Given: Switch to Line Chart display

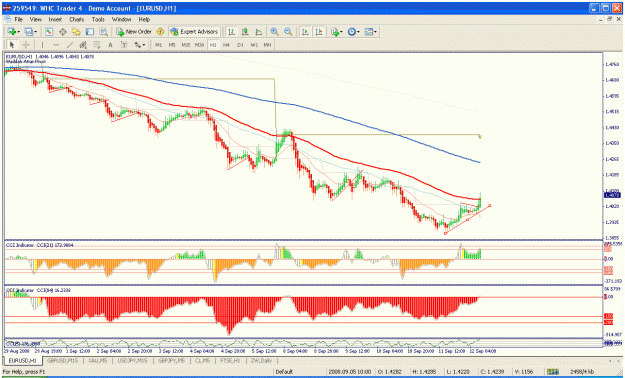Looking at the screenshot, I should point(259,32).
